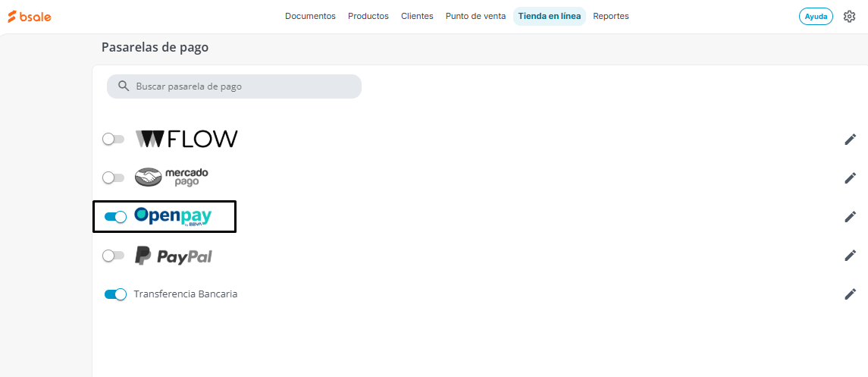Focus the Buscar pasarela de pago field
Screen dimensions: 868x377
[x=234, y=86]
